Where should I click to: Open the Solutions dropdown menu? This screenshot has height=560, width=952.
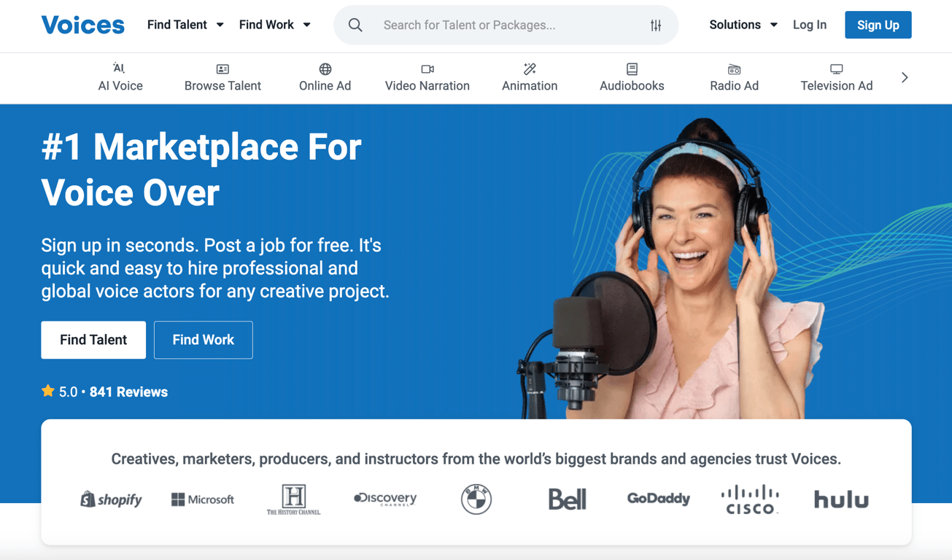(x=743, y=24)
